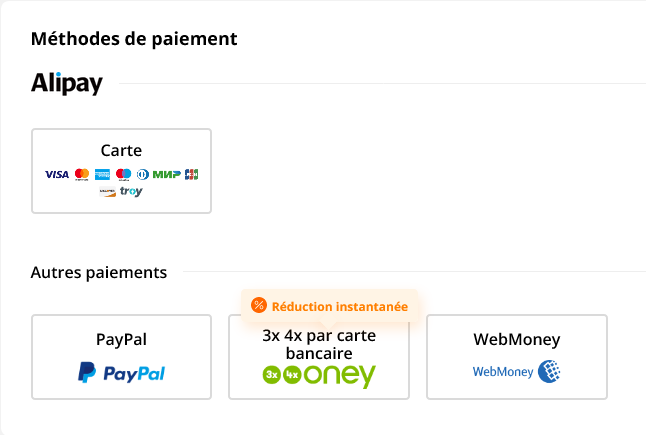646x435 pixels.
Task: Click the Visa logo in Carte option
Action: (57, 174)
